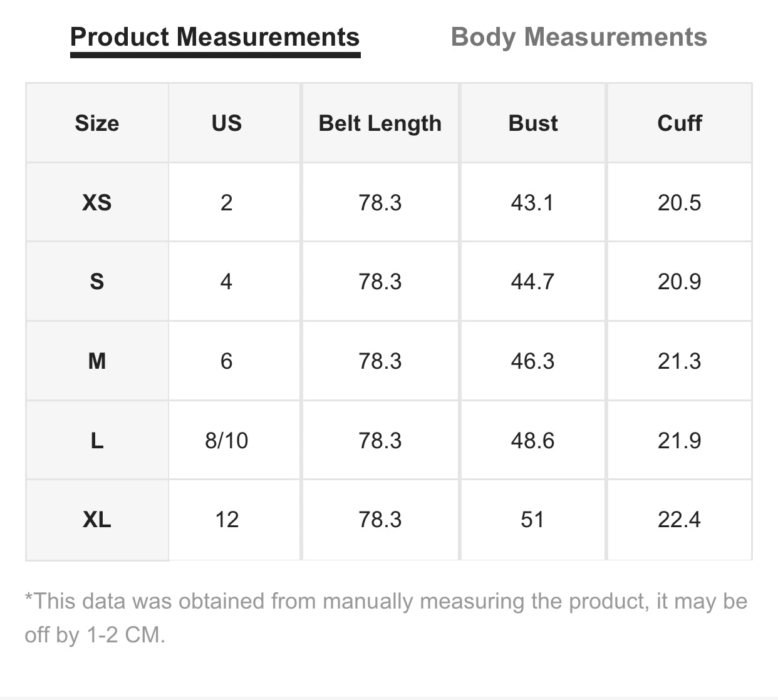The height and width of the screenshot is (700, 778).
Task: Click the XL bust value 51
Action: (532, 520)
